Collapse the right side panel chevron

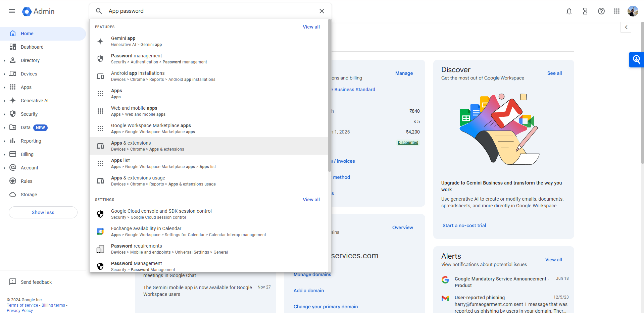click(626, 27)
